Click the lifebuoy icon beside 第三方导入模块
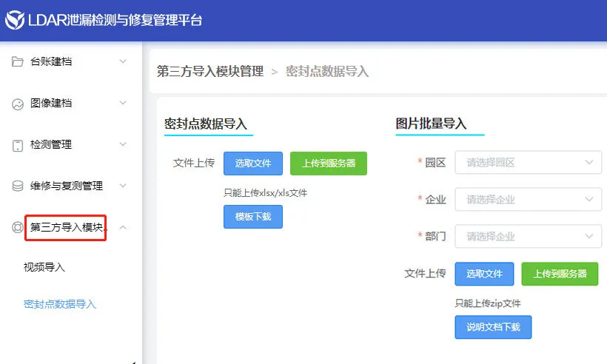 [x=18, y=228]
